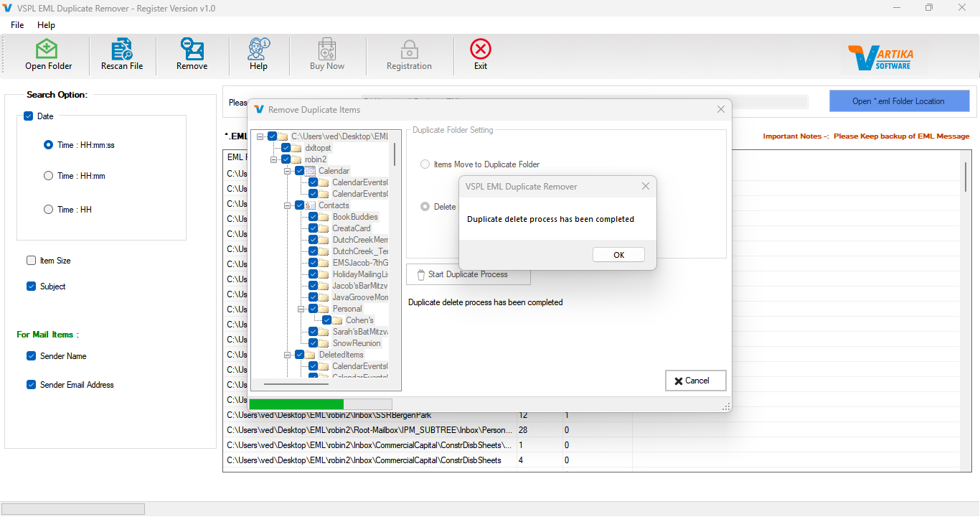This screenshot has width=980, height=517.
Task: Select the Inbox\CommercialCapital\ConstrDisbSheets row with 4
Action: [x=364, y=460]
